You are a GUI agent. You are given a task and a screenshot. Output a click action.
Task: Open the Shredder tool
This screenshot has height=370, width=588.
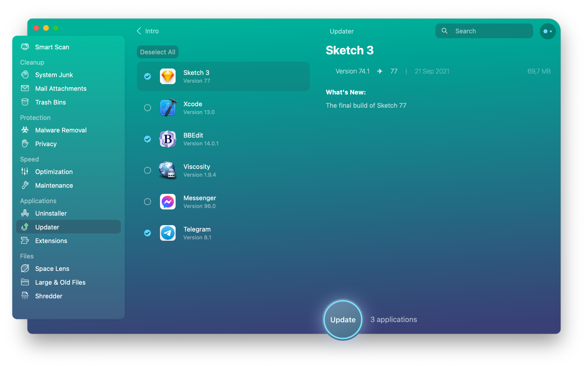coord(49,296)
